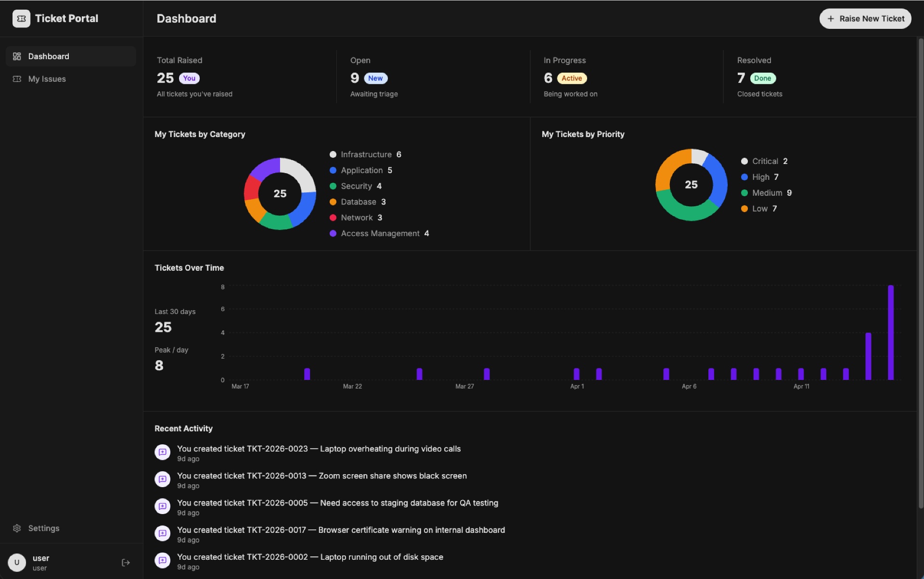The width and height of the screenshot is (924, 579).
Task: Click the user avatar at bottom left
Action: [17, 562]
